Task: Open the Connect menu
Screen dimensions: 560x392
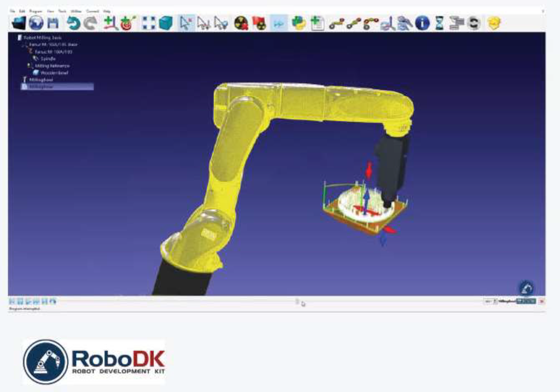Action: [92, 11]
